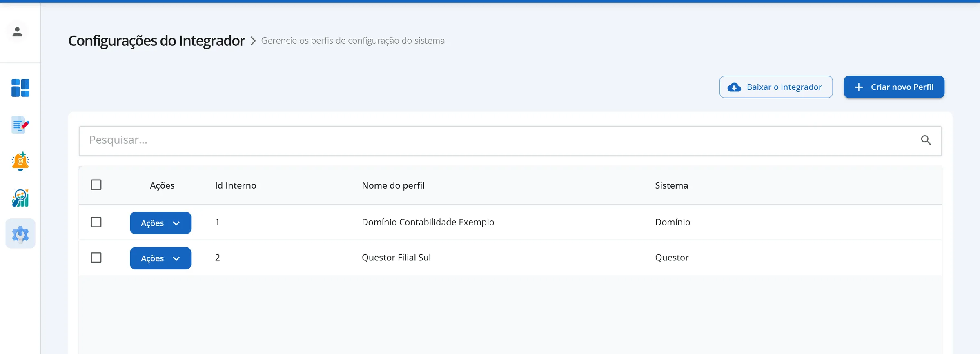Click the Sistema column header
The height and width of the screenshot is (354, 980).
(x=672, y=185)
